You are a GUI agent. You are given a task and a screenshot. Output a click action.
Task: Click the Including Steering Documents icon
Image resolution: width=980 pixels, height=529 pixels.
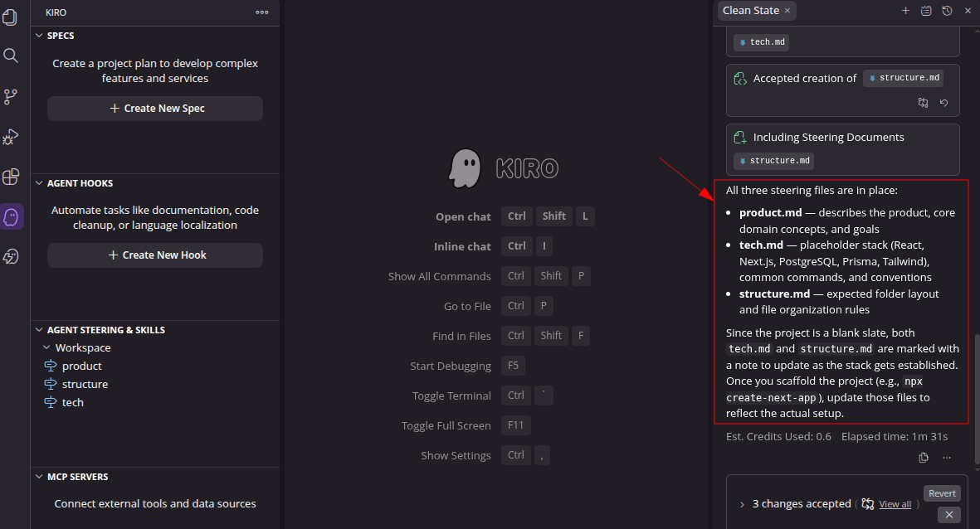pyautogui.click(x=740, y=138)
